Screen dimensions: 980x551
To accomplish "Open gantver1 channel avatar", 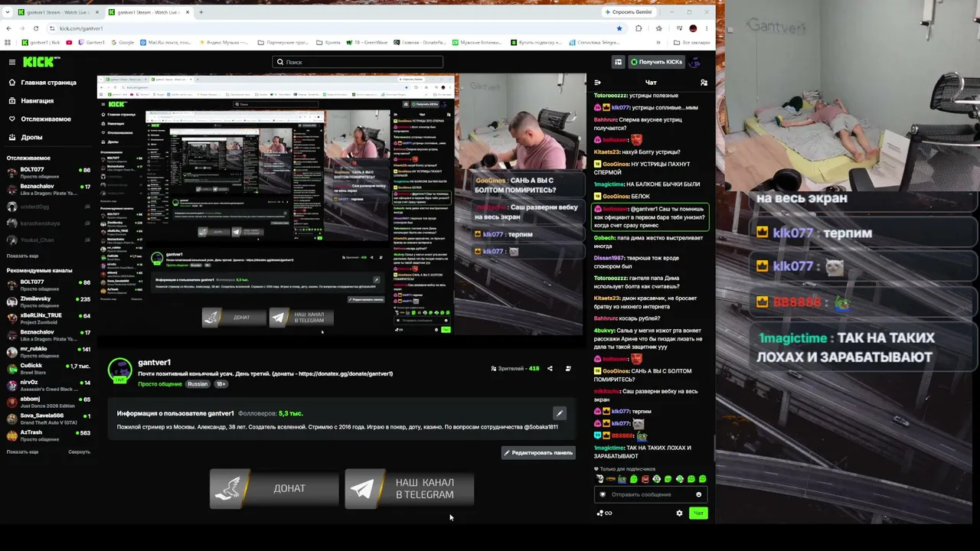I will pyautogui.click(x=119, y=370).
